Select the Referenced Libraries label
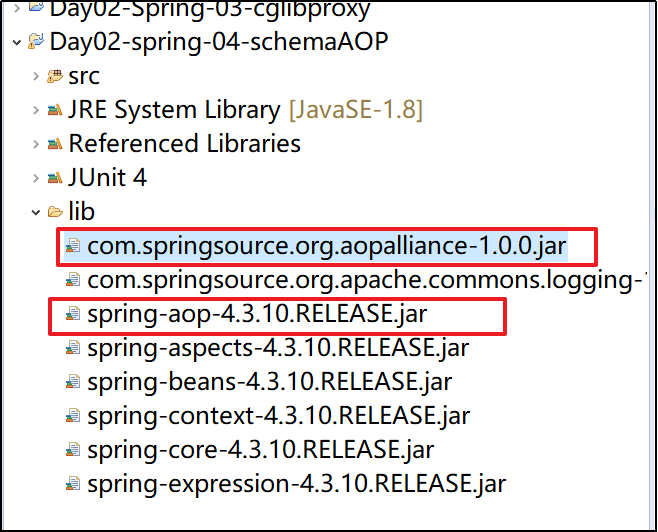Screen dimensions: 658x532 [x=185, y=143]
